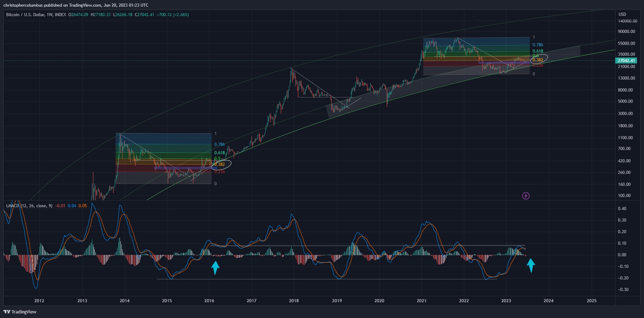Screen dimensions: 644x318
Task: Click the 2012 year label on time axis
Action: pyautogui.click(x=39, y=300)
